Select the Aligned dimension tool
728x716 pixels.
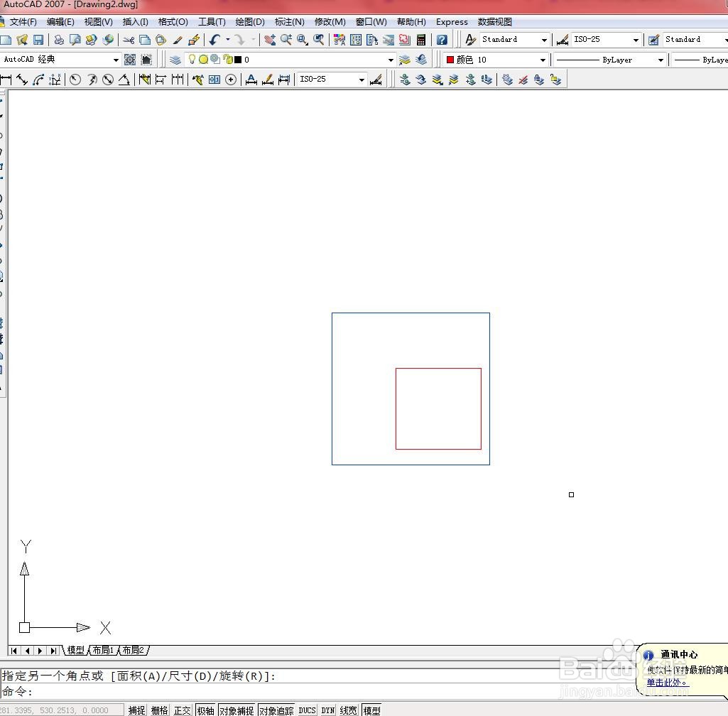tap(22, 80)
